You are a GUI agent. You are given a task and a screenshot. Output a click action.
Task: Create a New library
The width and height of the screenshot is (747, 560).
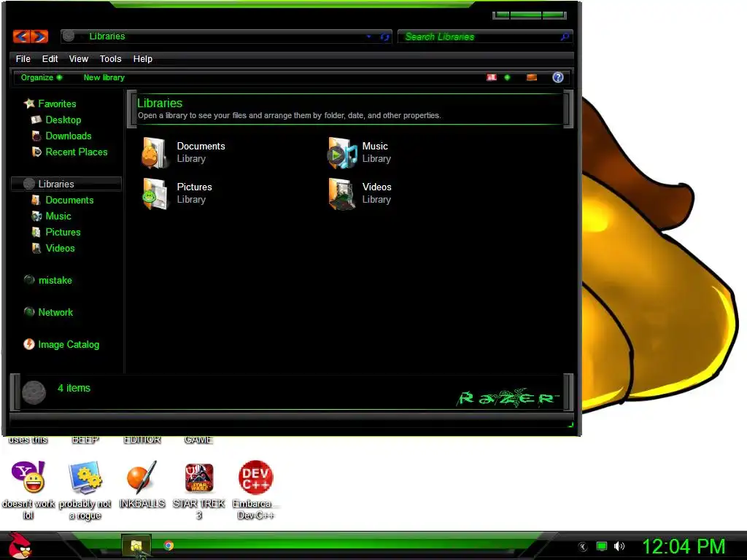[x=104, y=77]
